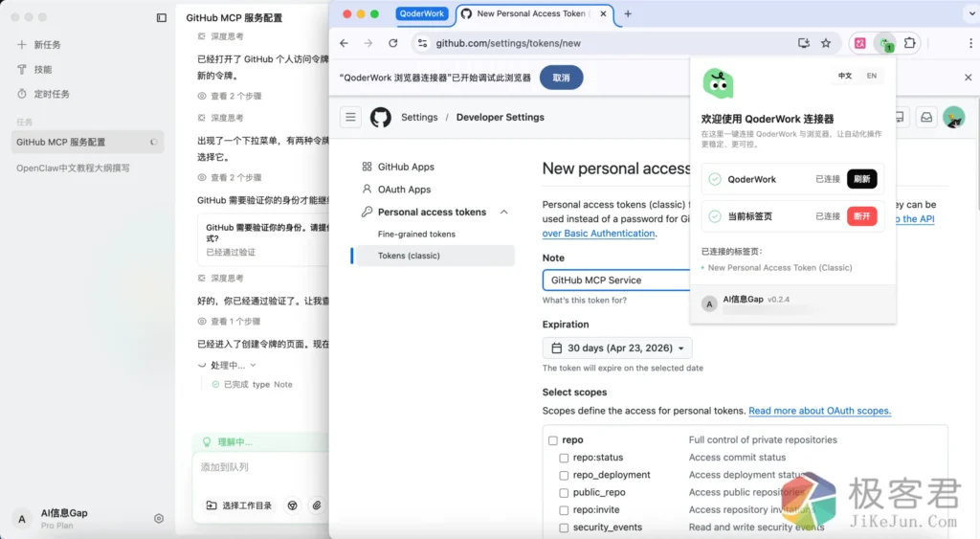
Task: Tick the repo:status checkbox
Action: coord(565,458)
